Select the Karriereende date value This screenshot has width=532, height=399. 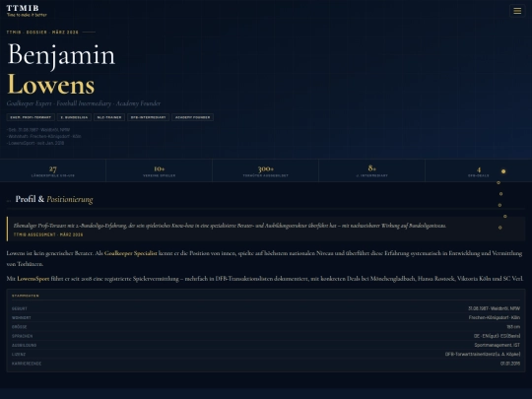click(x=510, y=364)
